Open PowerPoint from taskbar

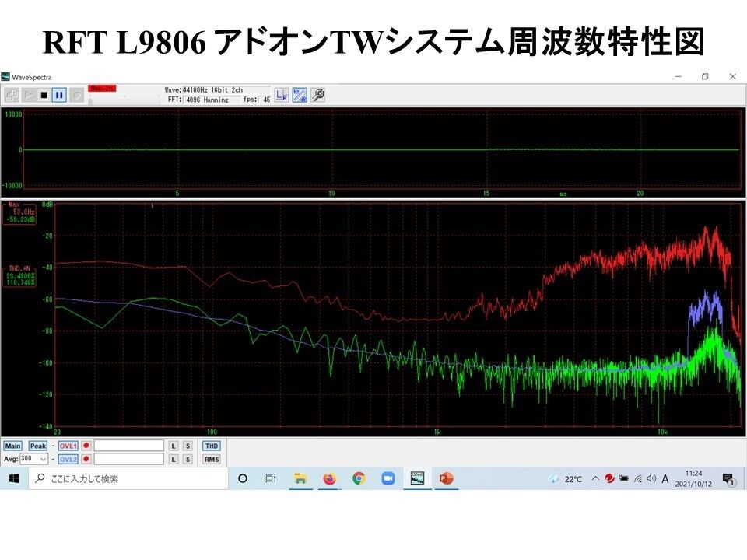click(447, 478)
